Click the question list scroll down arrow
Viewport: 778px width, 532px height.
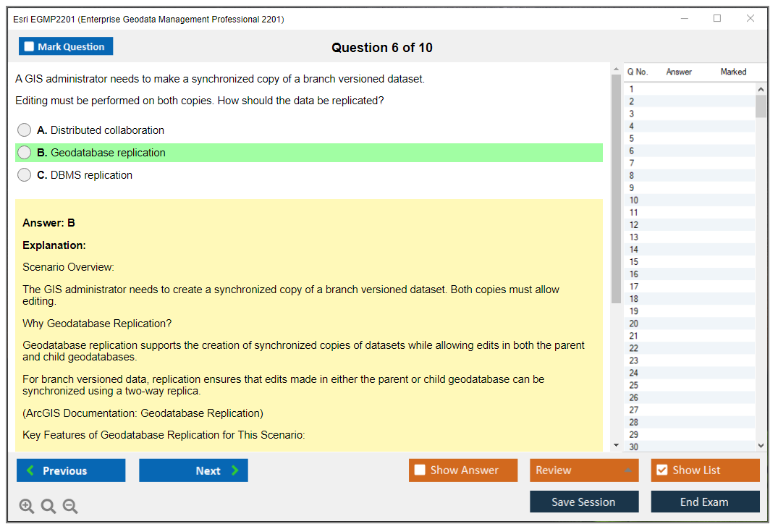761,446
